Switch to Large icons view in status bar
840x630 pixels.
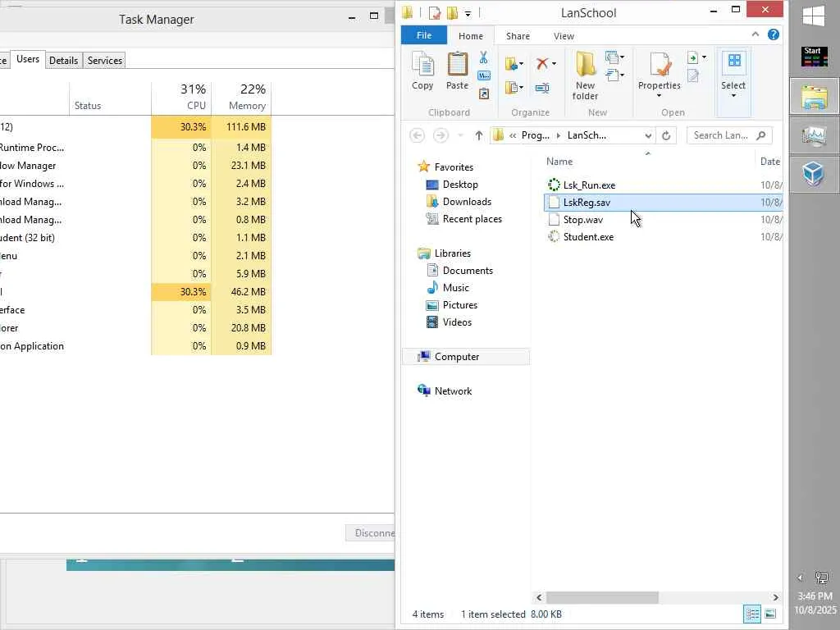(769, 614)
